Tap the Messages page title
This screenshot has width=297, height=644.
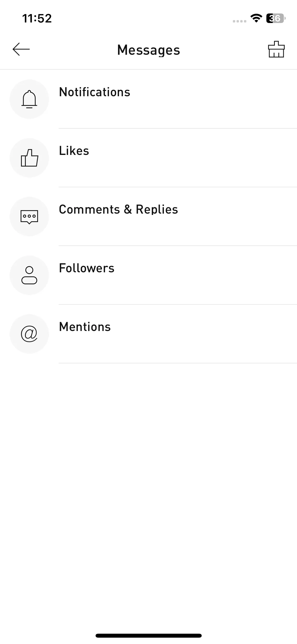tap(149, 50)
